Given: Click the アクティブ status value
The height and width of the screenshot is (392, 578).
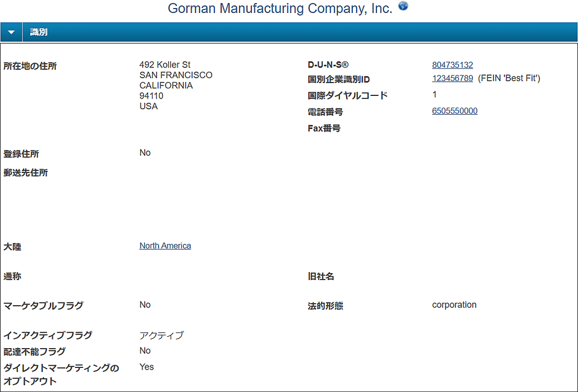Looking at the screenshot, I should pyautogui.click(x=161, y=335).
